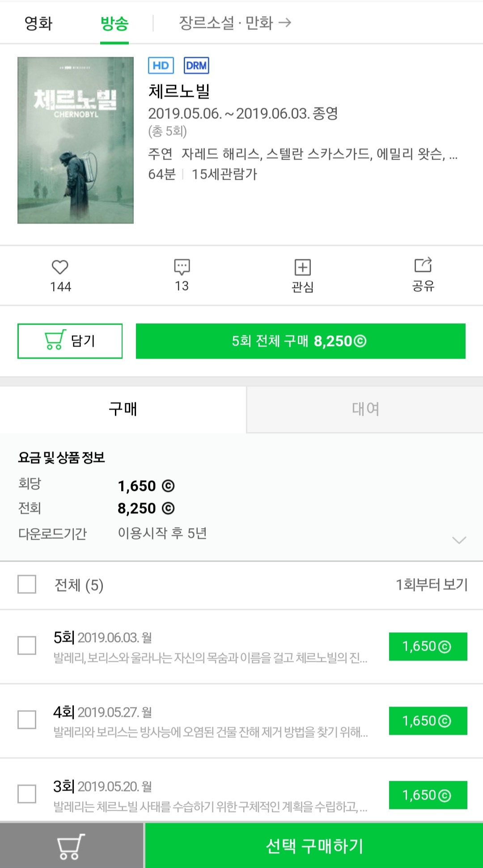
Task: Open the comments speech bubble icon
Action: pos(182,267)
